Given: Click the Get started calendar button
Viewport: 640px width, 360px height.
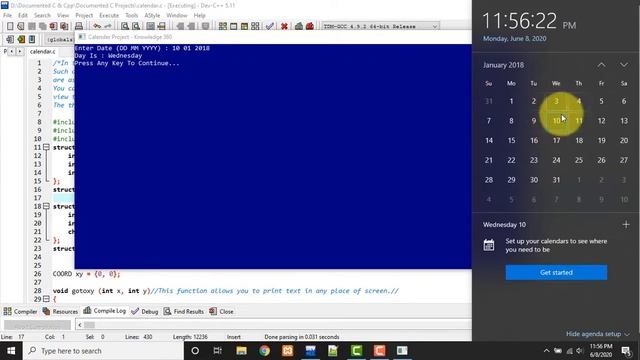Looking at the screenshot, I should click(x=556, y=272).
